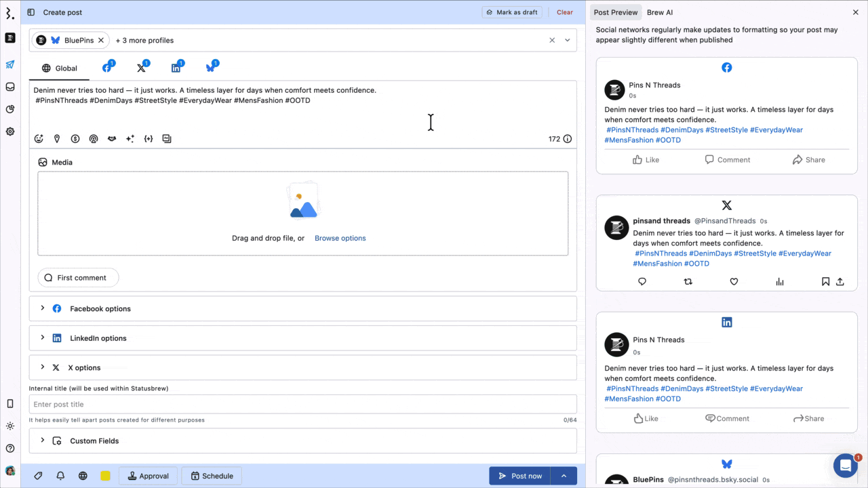The height and width of the screenshot is (488, 868).
Task: Select the LinkedIn tab in composer
Action: coord(176,68)
